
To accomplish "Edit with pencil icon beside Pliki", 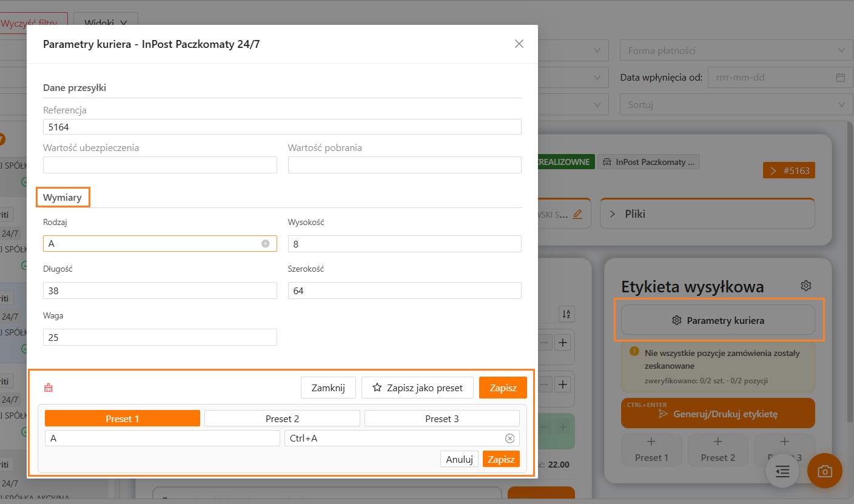I will pyautogui.click(x=577, y=214).
